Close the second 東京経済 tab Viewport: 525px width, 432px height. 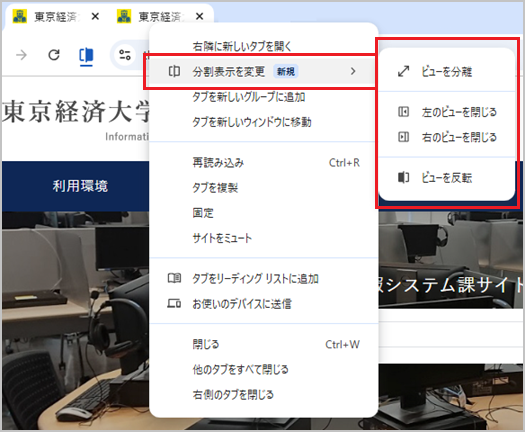tap(200, 16)
